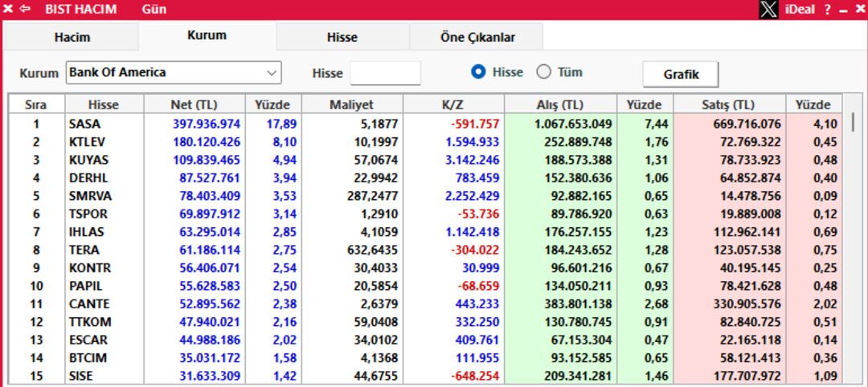Select the Tüm radio button
Screen dimensions: 868x387
coord(544,72)
